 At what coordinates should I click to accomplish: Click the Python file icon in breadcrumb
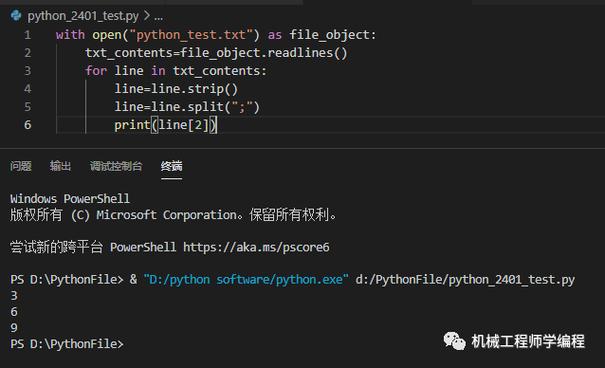(x=16, y=15)
